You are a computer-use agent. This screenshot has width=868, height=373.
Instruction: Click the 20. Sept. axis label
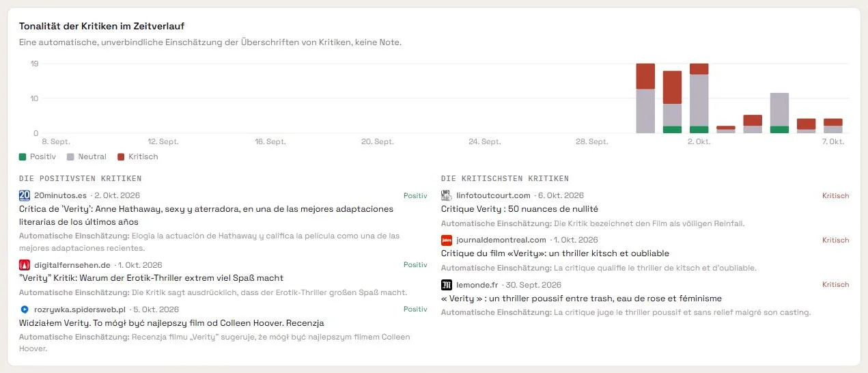(378, 141)
